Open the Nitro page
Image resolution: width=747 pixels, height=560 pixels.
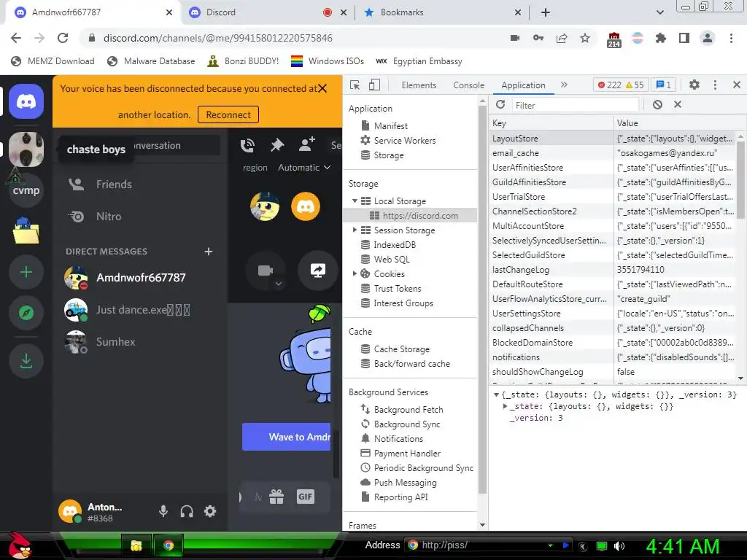pos(140,216)
